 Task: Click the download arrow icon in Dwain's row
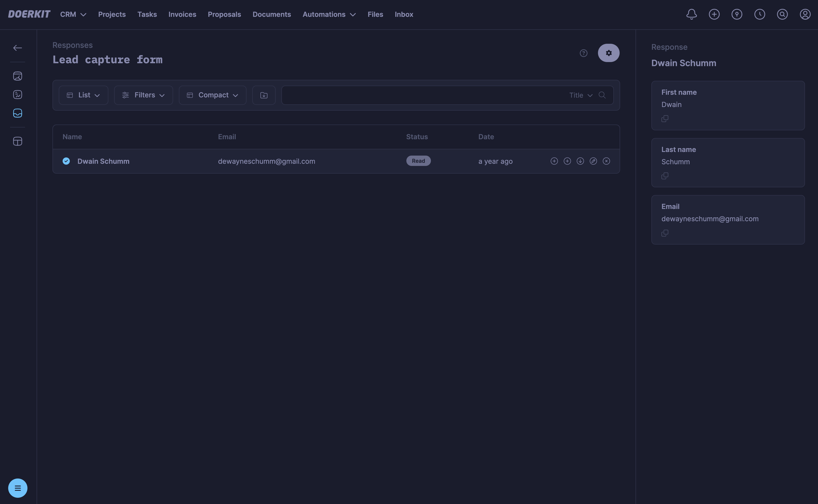tap(580, 161)
